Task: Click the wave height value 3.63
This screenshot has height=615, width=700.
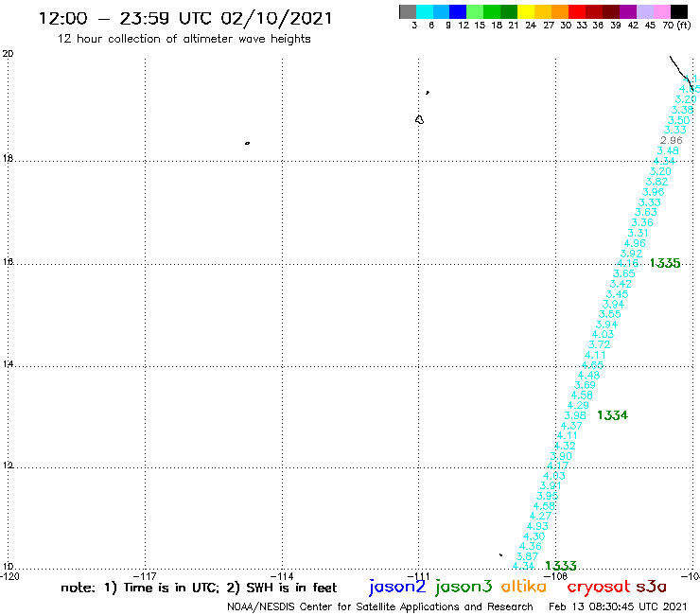Action: (645, 212)
